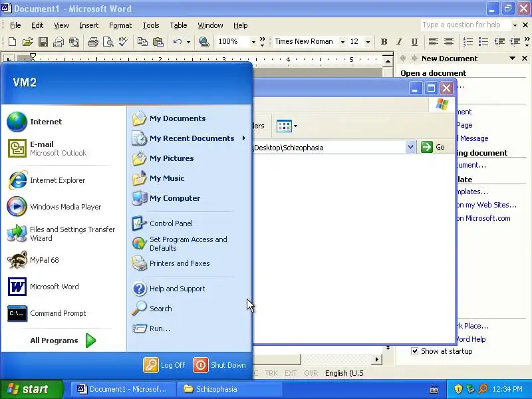This screenshot has height=399, width=532.
Task: Open Internet from the Start menu
Action: coord(64,122)
